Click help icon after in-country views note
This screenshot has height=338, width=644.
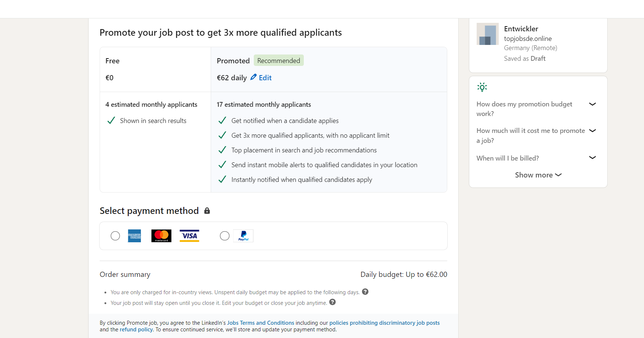pos(365,292)
